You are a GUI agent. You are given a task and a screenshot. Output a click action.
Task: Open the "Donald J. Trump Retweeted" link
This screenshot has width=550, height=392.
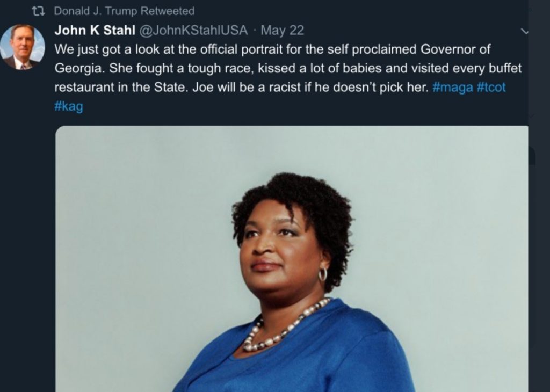point(124,11)
